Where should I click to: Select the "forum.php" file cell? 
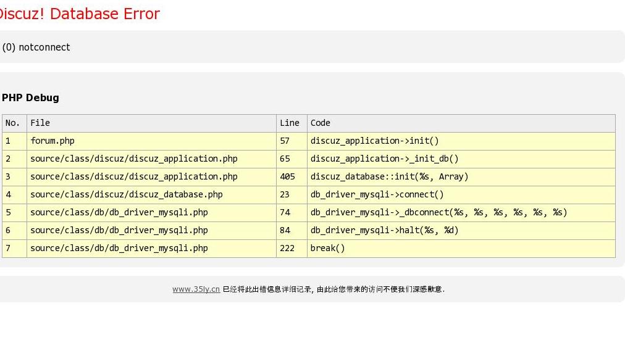pos(151,141)
